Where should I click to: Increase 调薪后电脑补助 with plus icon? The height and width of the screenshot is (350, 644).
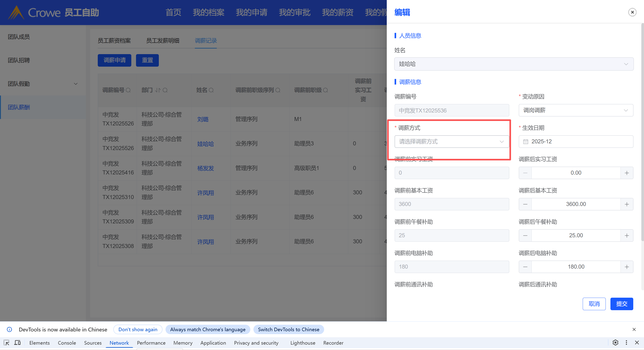[x=627, y=267]
